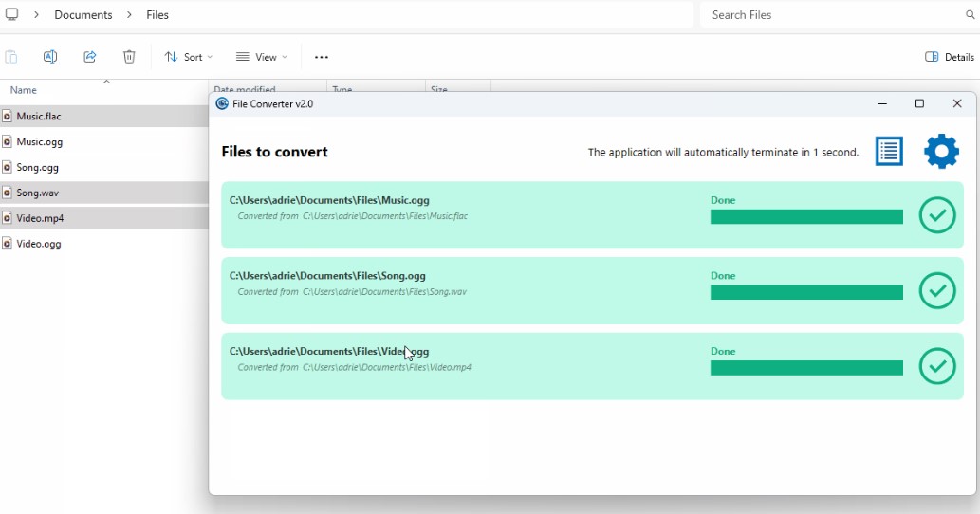Screen dimensions: 980x514
Task: Click the checkmark for Video.ogg conversion
Action: click(937, 366)
